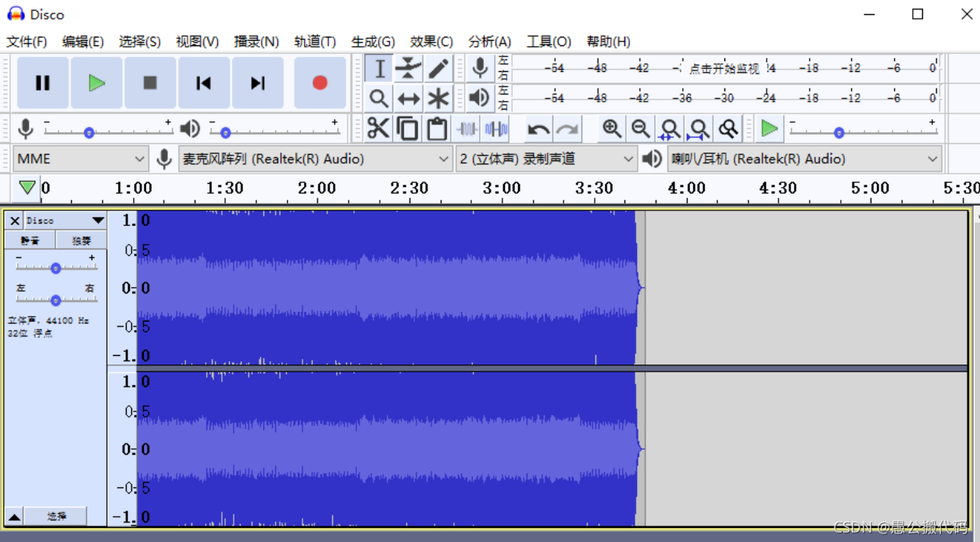The width and height of the screenshot is (980, 542).
Task: Select the Draw (pencil) tool
Action: pos(438,69)
